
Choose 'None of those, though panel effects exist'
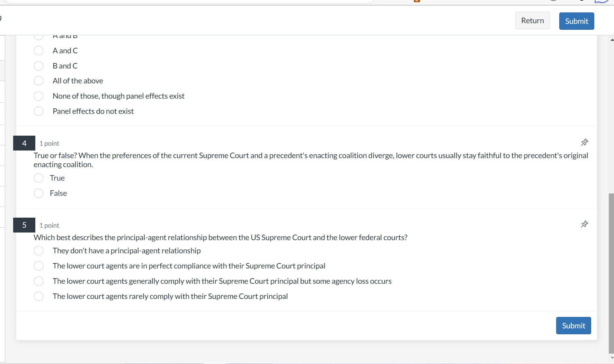coord(39,96)
